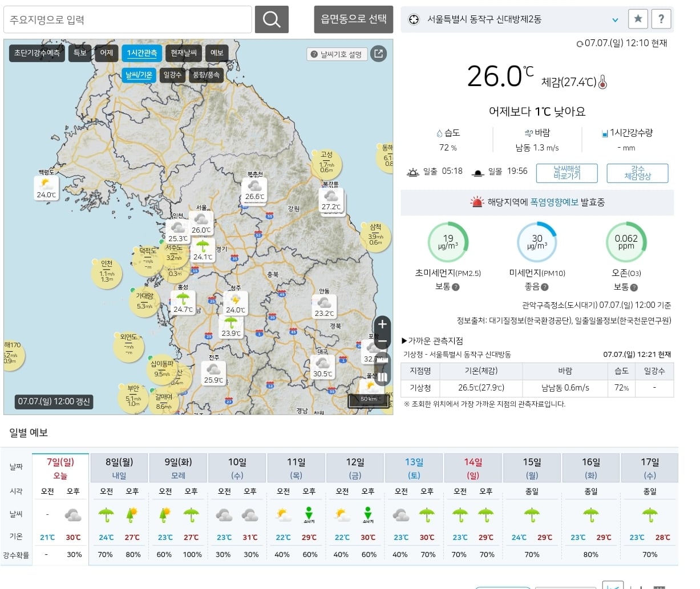This screenshot has height=589, width=700.
Task: Click the ozone gauge 0.062 ppm
Action: tap(626, 242)
